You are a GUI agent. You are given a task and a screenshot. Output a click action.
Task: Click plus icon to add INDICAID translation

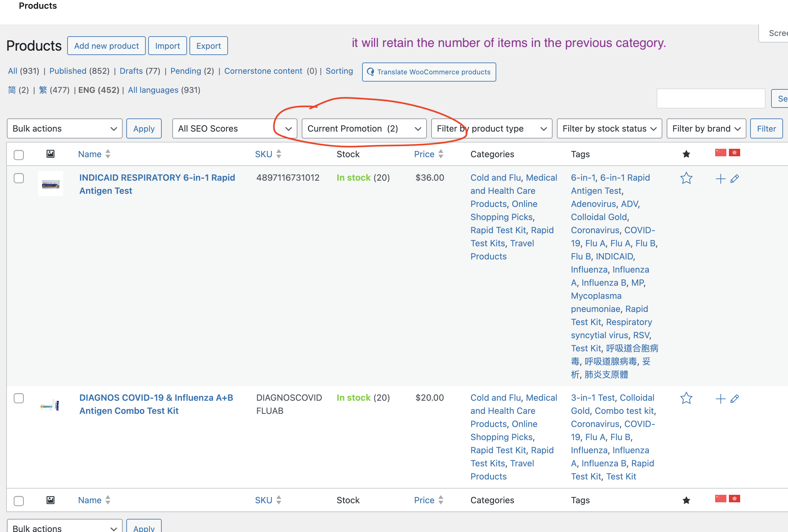pos(720,178)
